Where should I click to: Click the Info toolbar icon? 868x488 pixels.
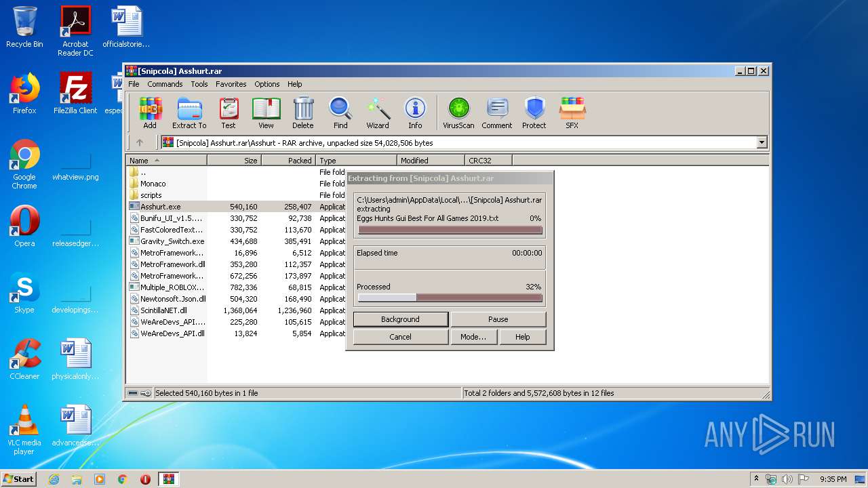(x=415, y=113)
